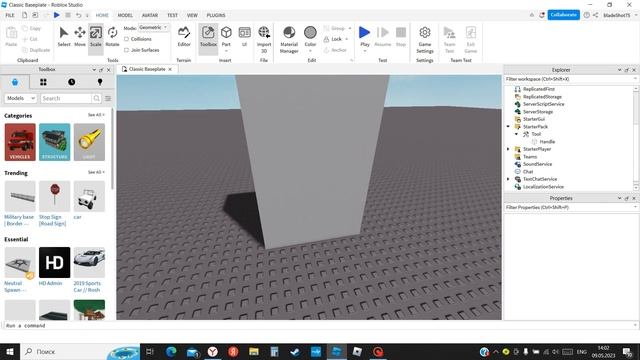Switch to the HOME ribbon tab
This screenshot has width=640, height=360.
pyautogui.click(x=102, y=15)
